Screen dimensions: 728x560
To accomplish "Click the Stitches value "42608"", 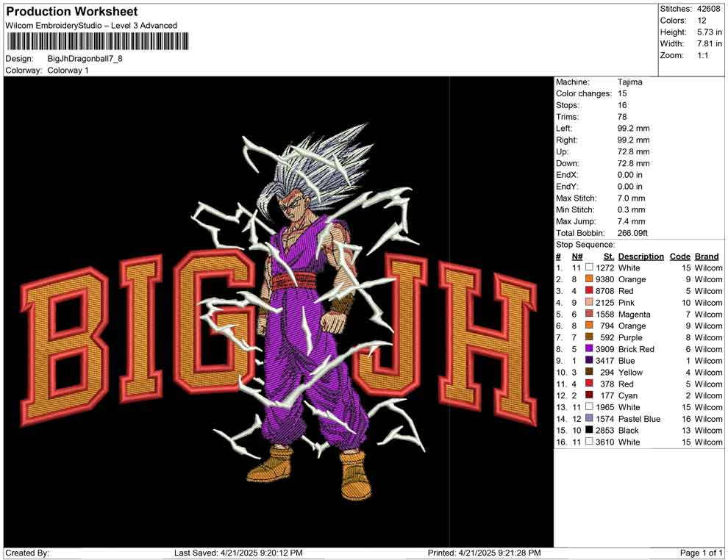I will 708,9.
